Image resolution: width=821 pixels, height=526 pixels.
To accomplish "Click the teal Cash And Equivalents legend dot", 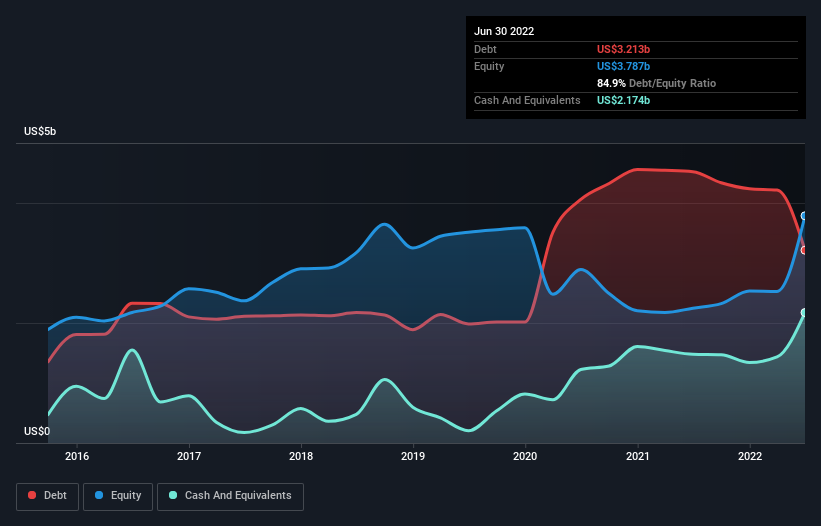I will point(173,495).
